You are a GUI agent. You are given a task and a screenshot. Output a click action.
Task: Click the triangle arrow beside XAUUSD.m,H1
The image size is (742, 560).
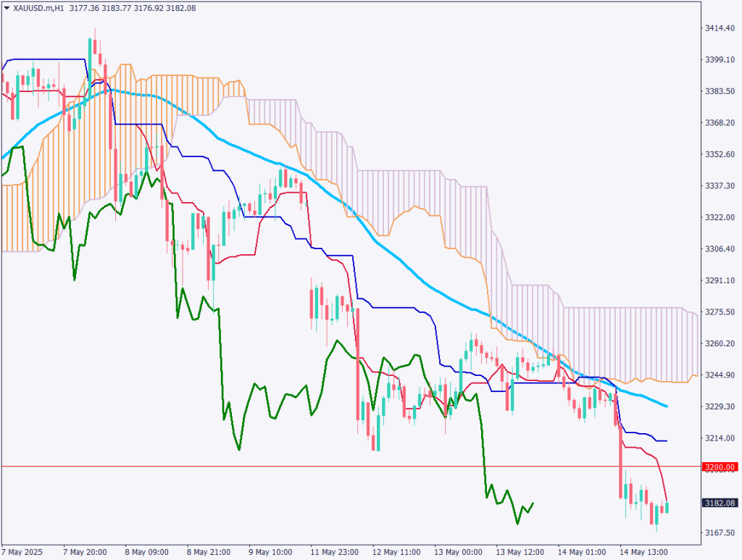pyautogui.click(x=7, y=7)
